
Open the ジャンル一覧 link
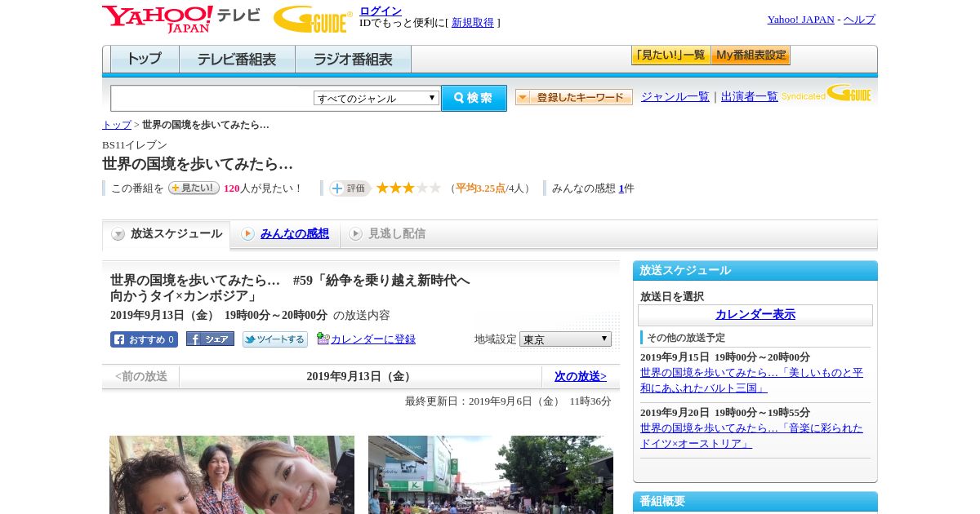click(x=675, y=97)
